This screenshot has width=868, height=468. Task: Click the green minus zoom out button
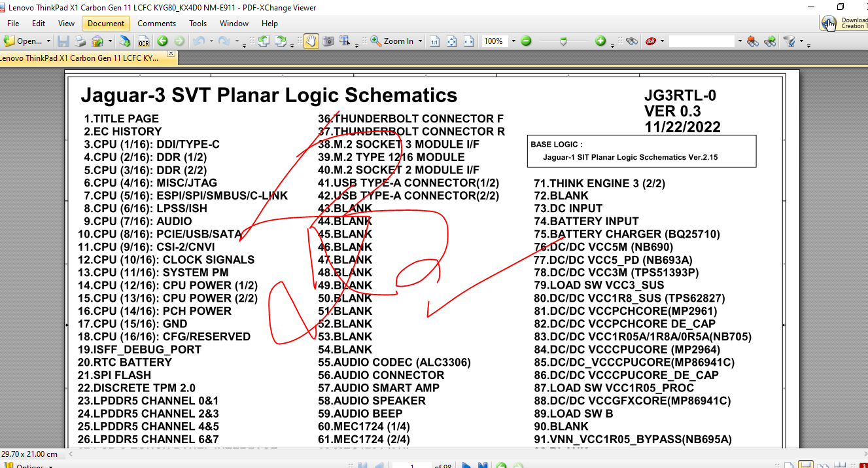[x=526, y=41]
